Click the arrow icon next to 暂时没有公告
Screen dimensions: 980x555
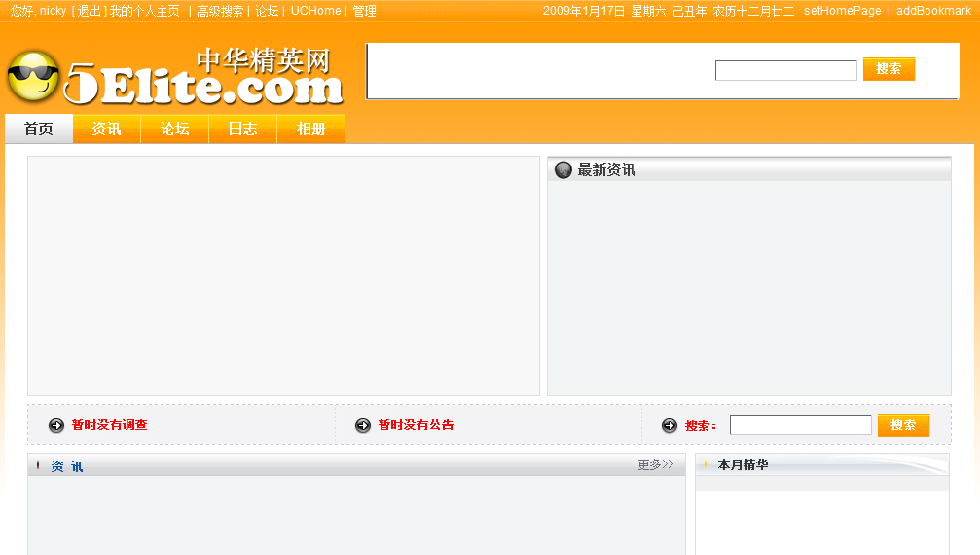pos(362,425)
